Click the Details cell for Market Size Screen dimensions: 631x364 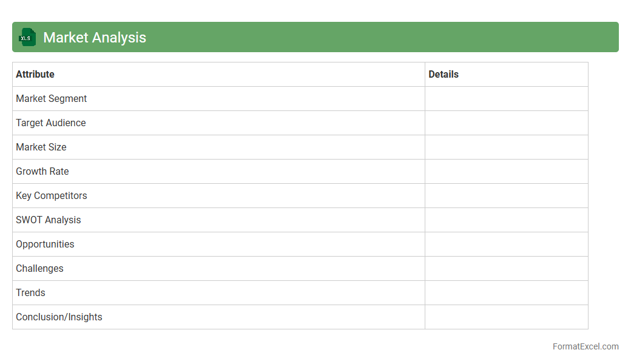[506, 147]
